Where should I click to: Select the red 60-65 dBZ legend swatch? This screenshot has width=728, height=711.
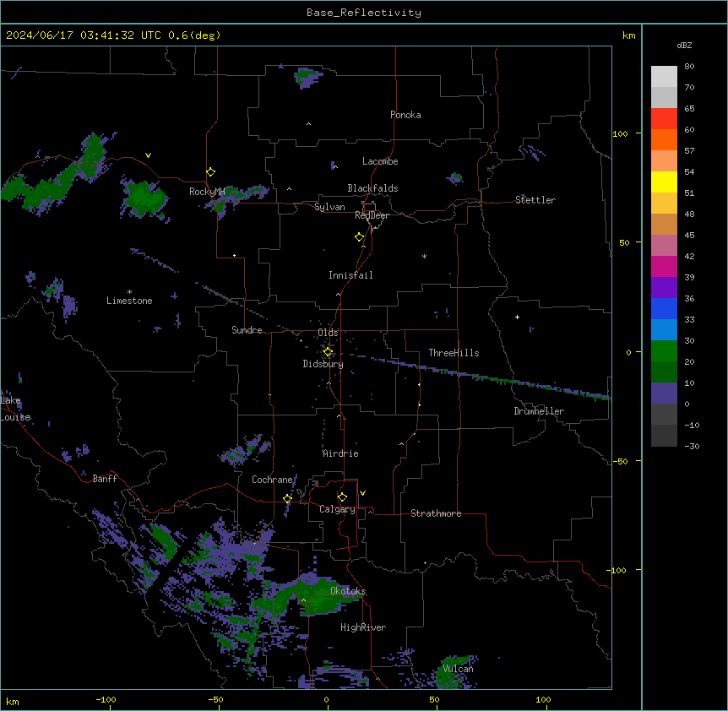(664, 119)
